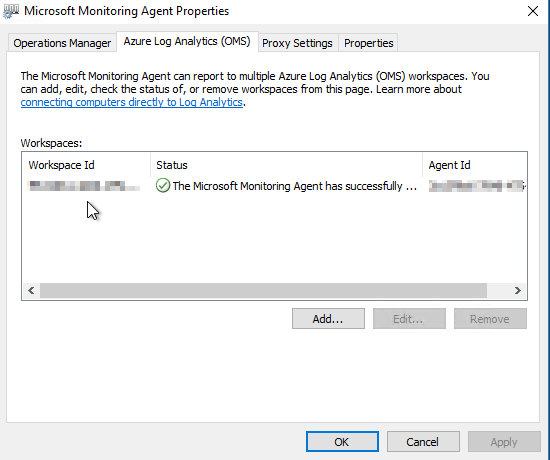The width and height of the screenshot is (550, 460).
Task: Open the Proxy Settings tab
Action: 297,43
